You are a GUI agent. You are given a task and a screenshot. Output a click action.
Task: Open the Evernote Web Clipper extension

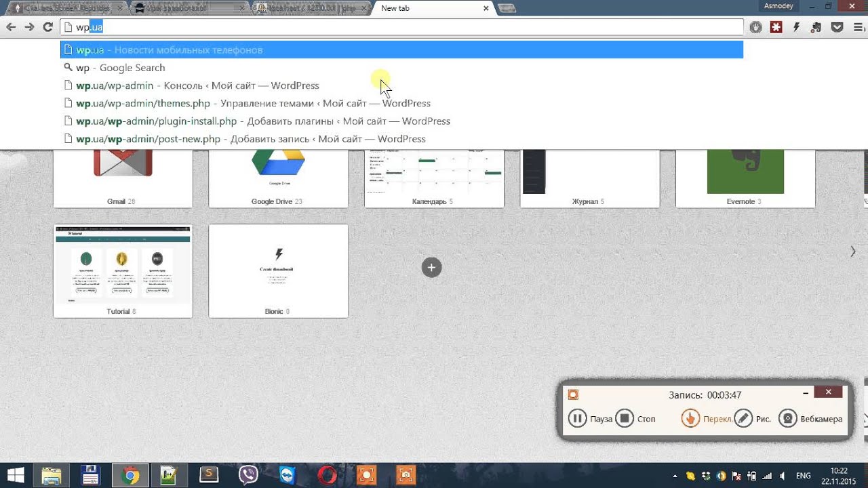pyautogui.click(x=816, y=27)
